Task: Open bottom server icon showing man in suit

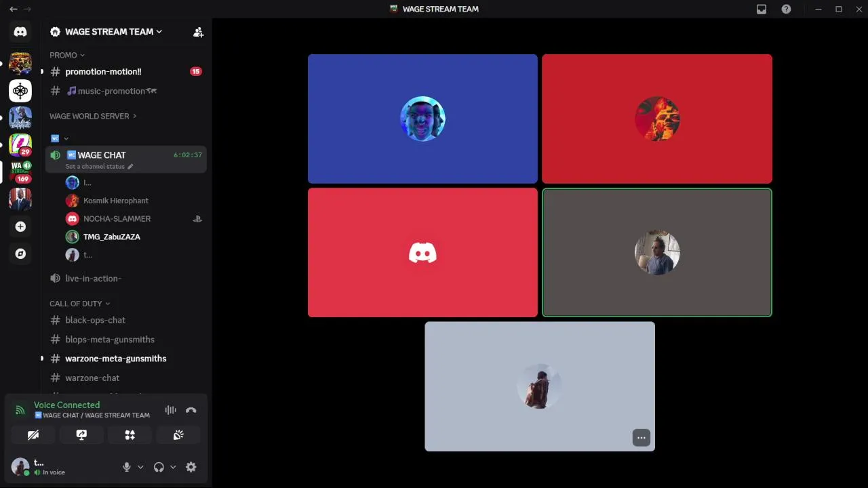Action: pos(20,199)
